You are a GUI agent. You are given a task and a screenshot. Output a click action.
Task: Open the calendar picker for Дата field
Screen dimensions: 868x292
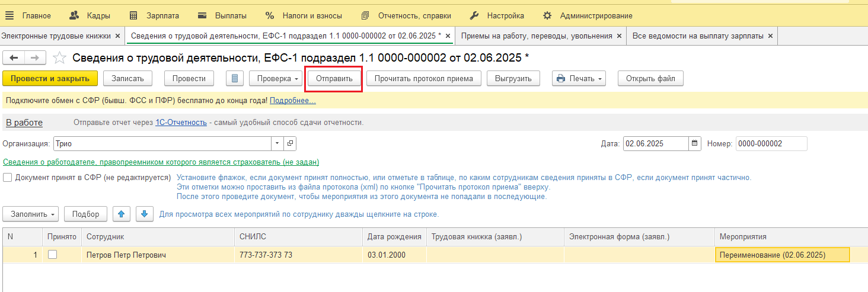coord(694,143)
